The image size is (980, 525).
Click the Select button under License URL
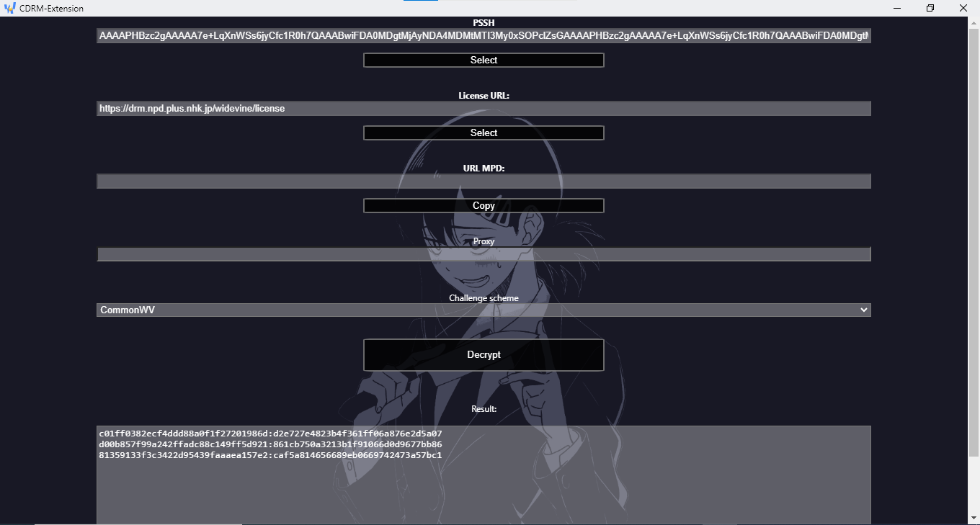484,133
